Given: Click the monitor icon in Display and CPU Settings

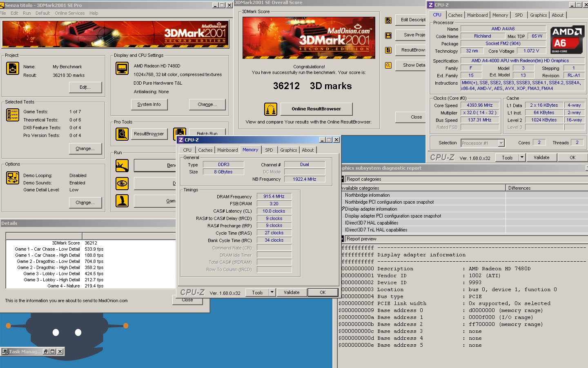Looking at the screenshot, I should [x=122, y=68].
